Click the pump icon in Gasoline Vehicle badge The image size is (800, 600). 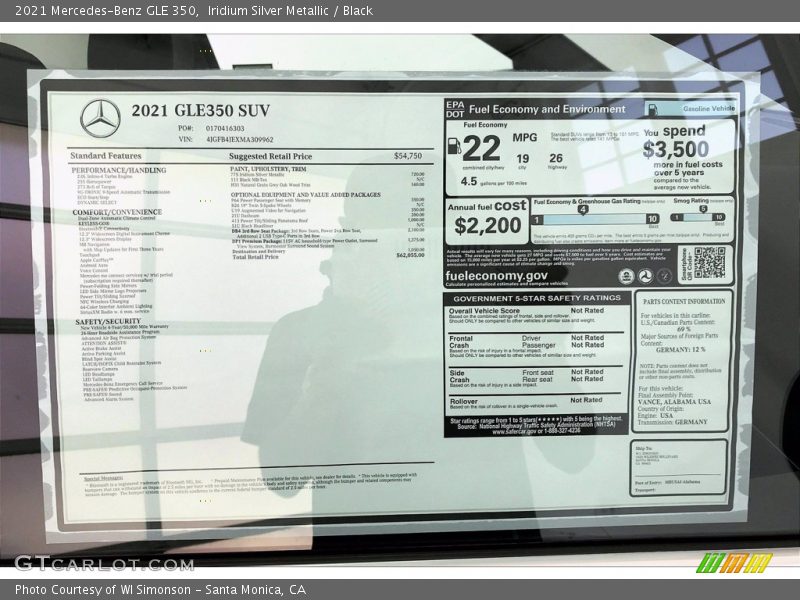[x=653, y=109]
